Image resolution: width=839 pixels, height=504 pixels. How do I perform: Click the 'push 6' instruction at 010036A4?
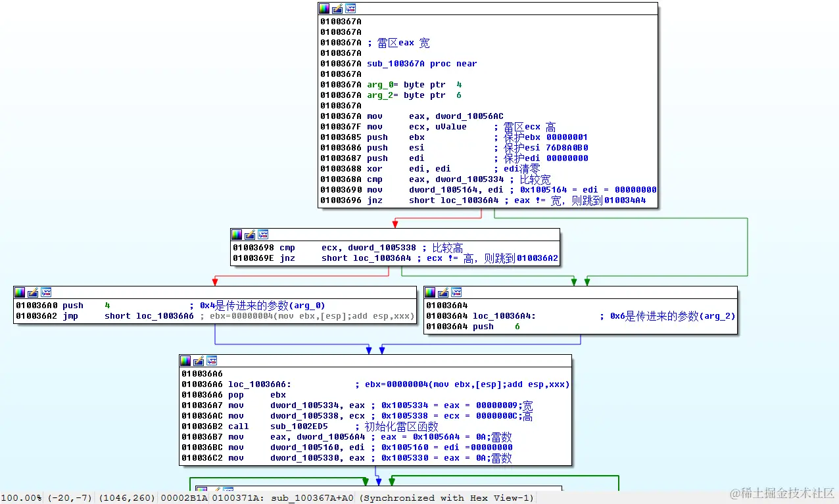pos(496,327)
